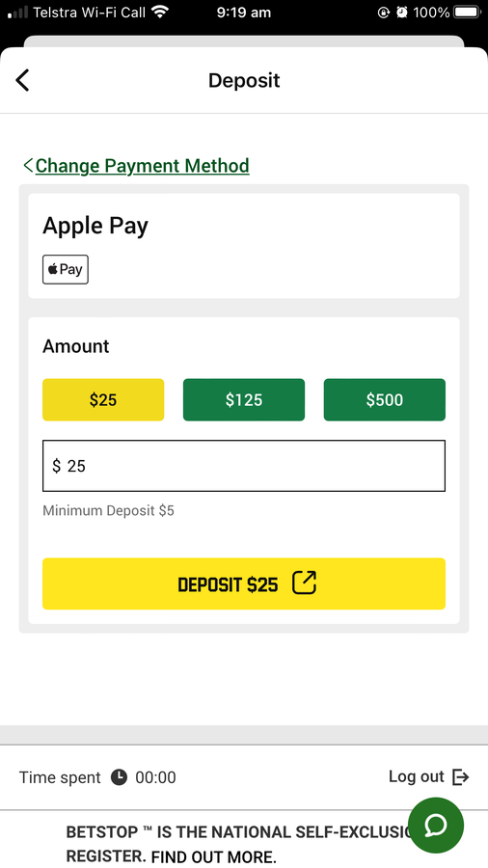Tap the Apple Pay payment method card
Screen dimensions: 488x868
click(x=244, y=246)
